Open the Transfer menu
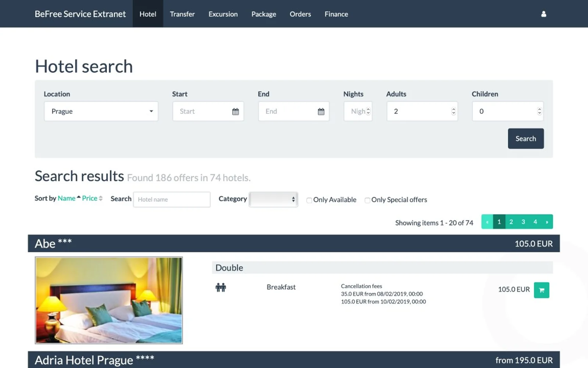The height and width of the screenshot is (368, 588). tap(182, 14)
